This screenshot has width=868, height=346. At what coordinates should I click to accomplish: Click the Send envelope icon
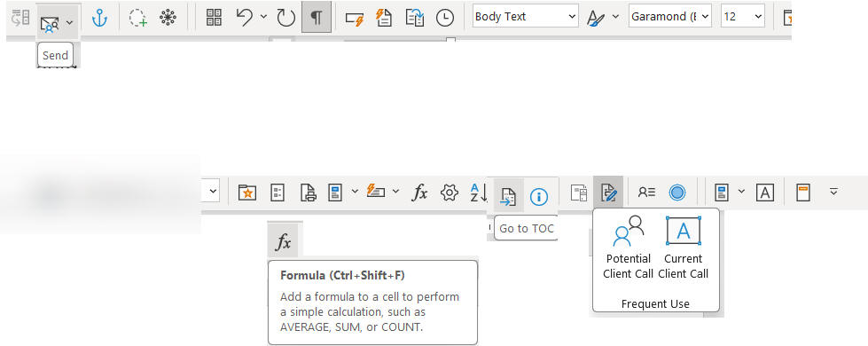(x=50, y=24)
